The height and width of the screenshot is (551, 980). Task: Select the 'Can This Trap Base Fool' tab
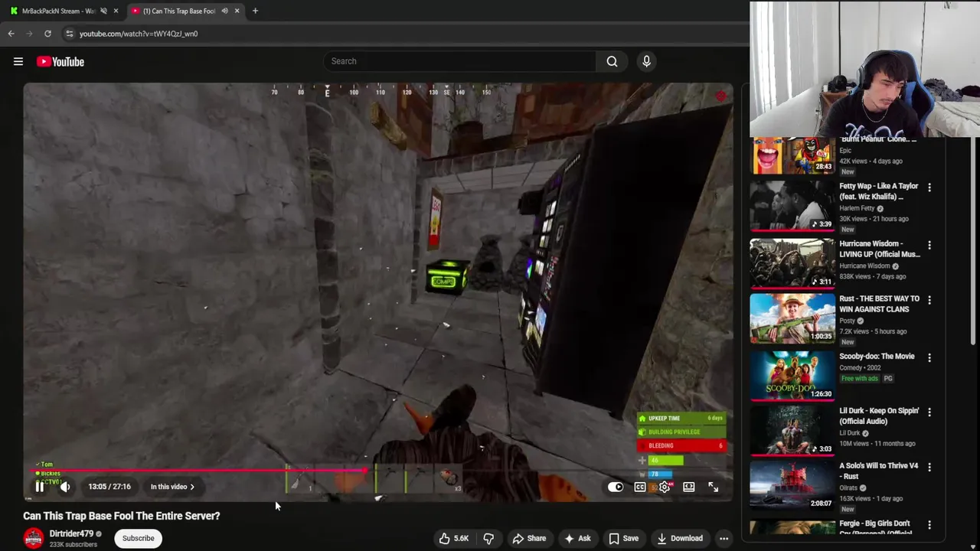[178, 11]
